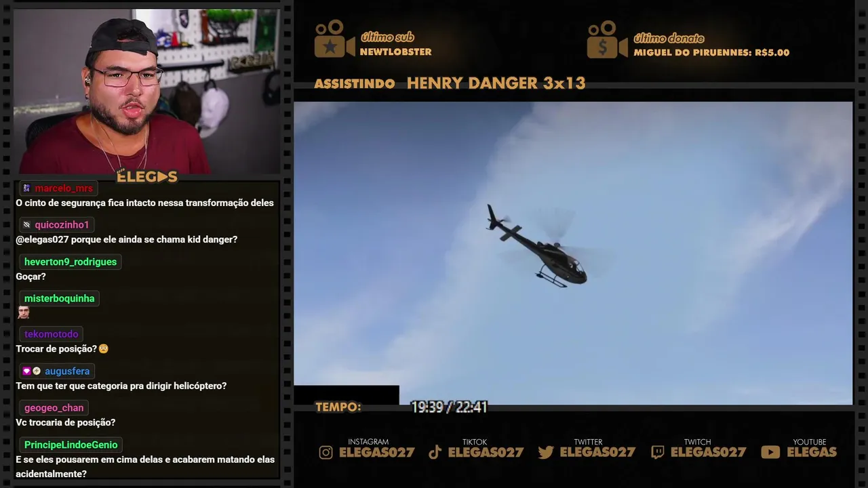This screenshot has height=488, width=868.
Task: Click the Instagram ELEGAS027 handle
Action: pos(376,453)
